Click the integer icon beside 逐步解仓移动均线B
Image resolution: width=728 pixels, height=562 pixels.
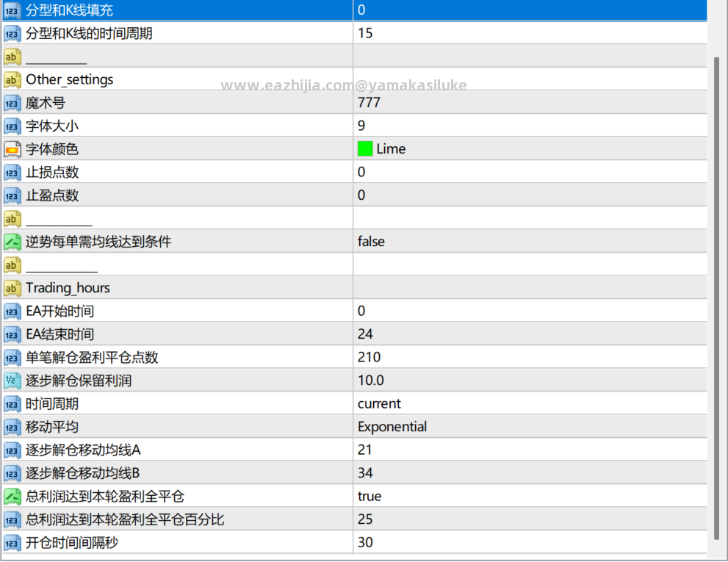click(12, 474)
